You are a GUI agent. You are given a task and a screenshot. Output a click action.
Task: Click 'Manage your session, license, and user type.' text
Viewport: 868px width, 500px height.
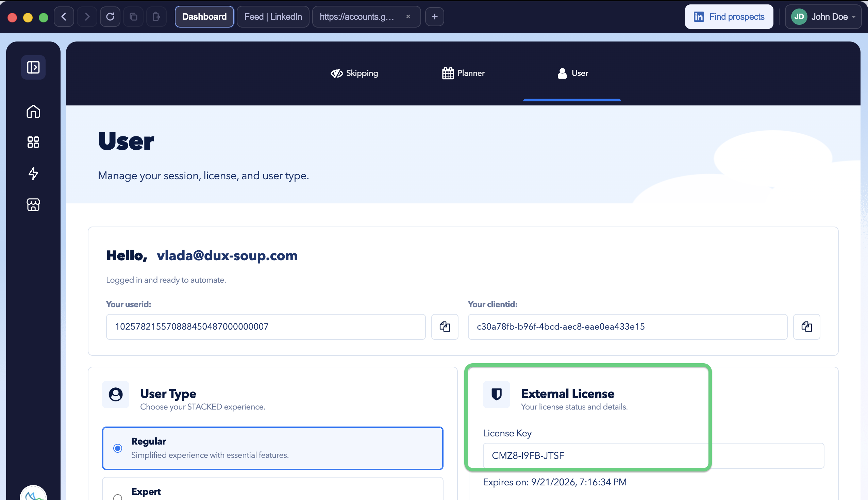[x=203, y=176]
